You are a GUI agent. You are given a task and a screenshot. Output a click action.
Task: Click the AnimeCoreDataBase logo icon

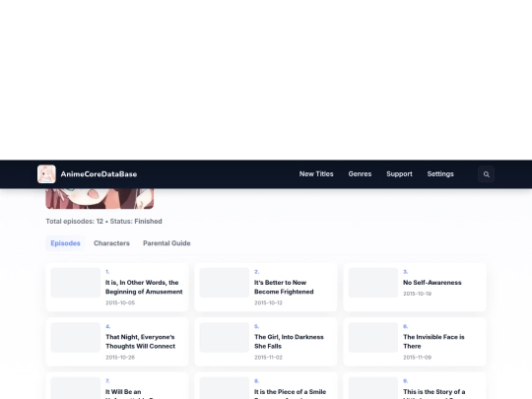coord(46,174)
